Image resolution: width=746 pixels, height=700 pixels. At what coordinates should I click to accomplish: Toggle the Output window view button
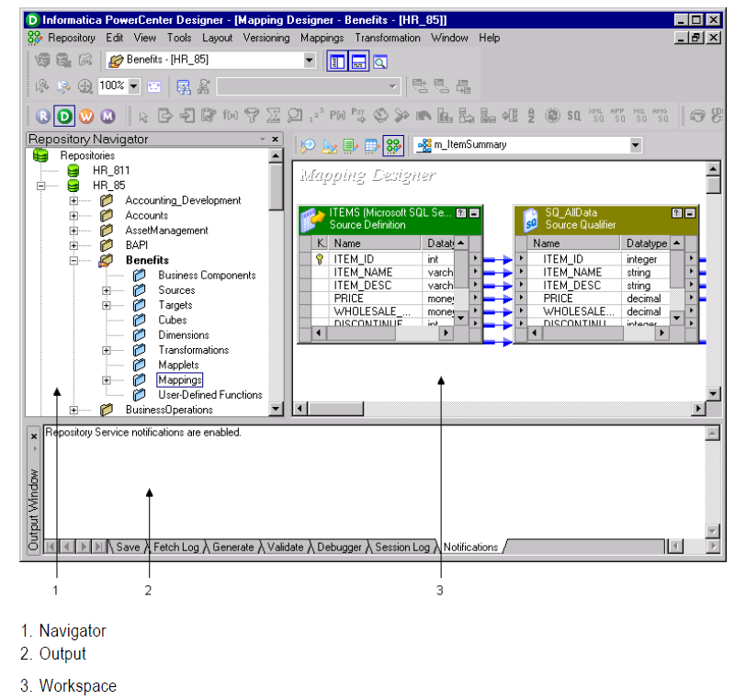pos(358,62)
